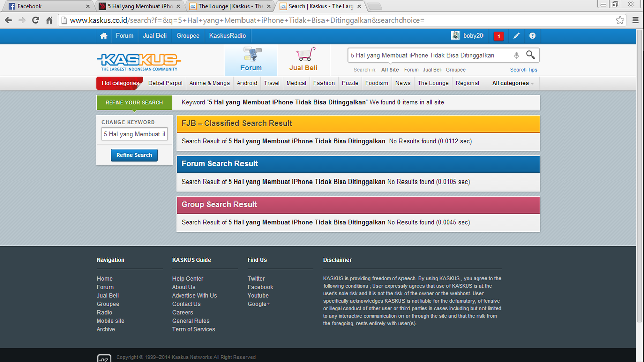Image resolution: width=644 pixels, height=362 pixels.
Task: Click the boby20 user avatar
Action: [455, 36]
